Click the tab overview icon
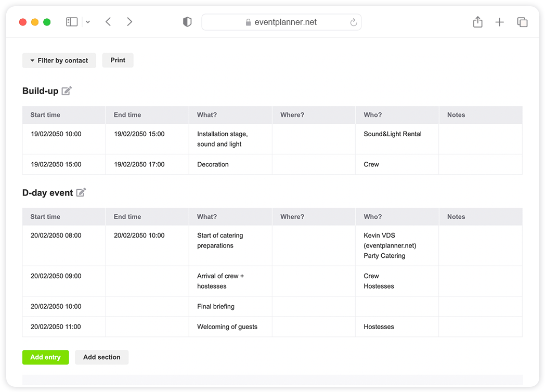The image size is (545, 392). click(522, 22)
